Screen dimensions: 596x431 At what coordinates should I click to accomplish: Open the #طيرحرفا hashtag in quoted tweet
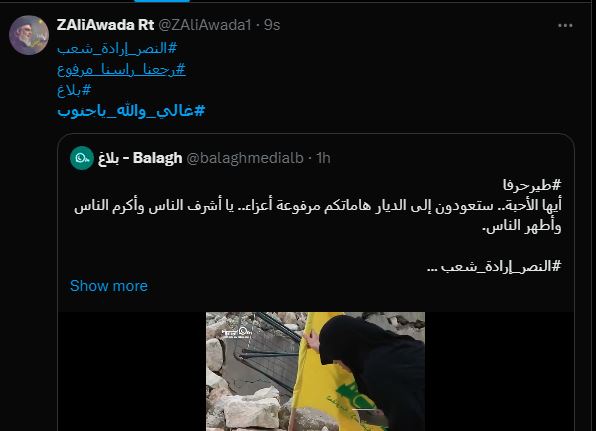pyautogui.click(x=532, y=185)
